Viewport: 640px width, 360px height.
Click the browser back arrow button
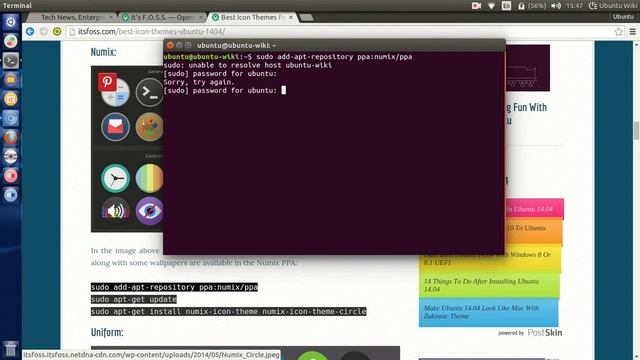point(30,31)
